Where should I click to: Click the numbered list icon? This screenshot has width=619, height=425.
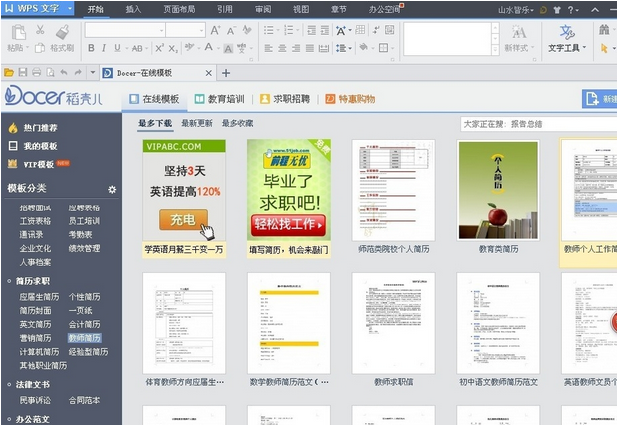coord(289,30)
